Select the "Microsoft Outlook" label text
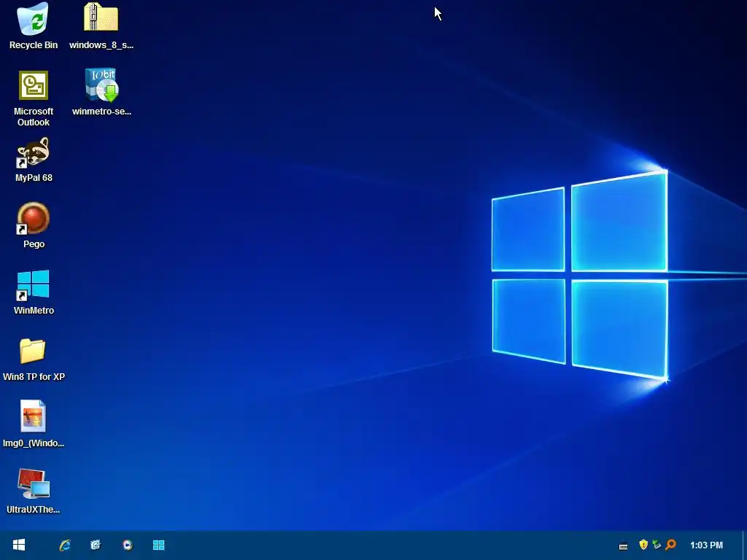 tap(34, 117)
